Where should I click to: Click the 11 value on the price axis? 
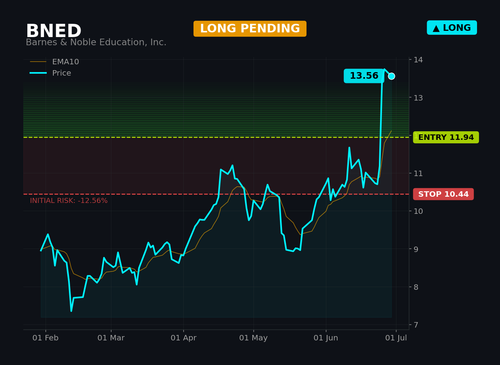418,173
